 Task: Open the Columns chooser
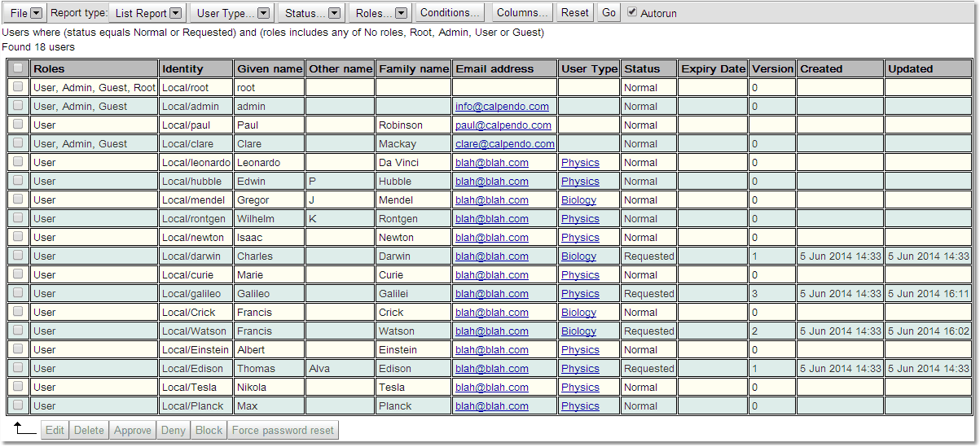tap(522, 13)
